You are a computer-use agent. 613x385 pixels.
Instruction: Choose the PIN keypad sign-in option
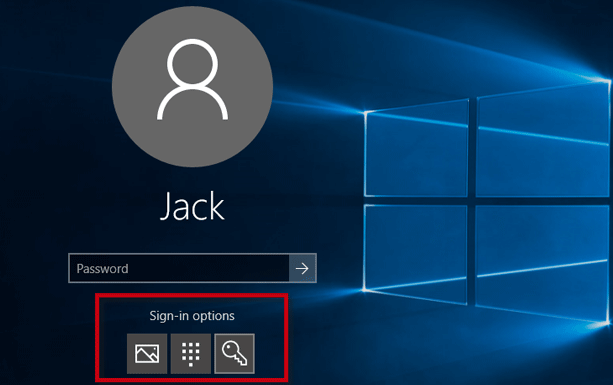(191, 353)
